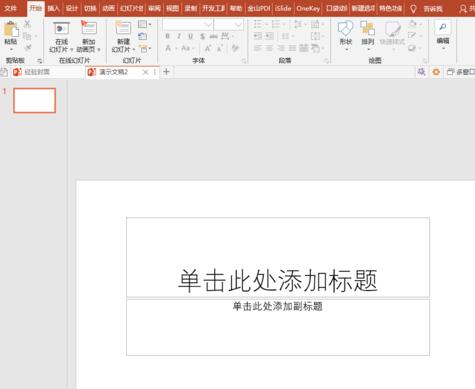Switch to the 设计 Design tab

(72, 8)
